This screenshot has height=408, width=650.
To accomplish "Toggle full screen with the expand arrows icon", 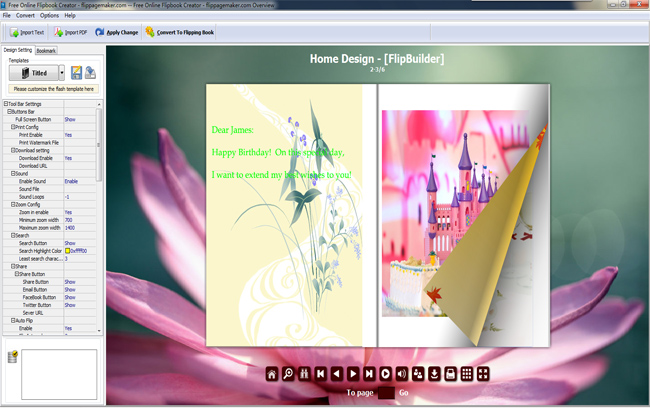I will [483, 374].
